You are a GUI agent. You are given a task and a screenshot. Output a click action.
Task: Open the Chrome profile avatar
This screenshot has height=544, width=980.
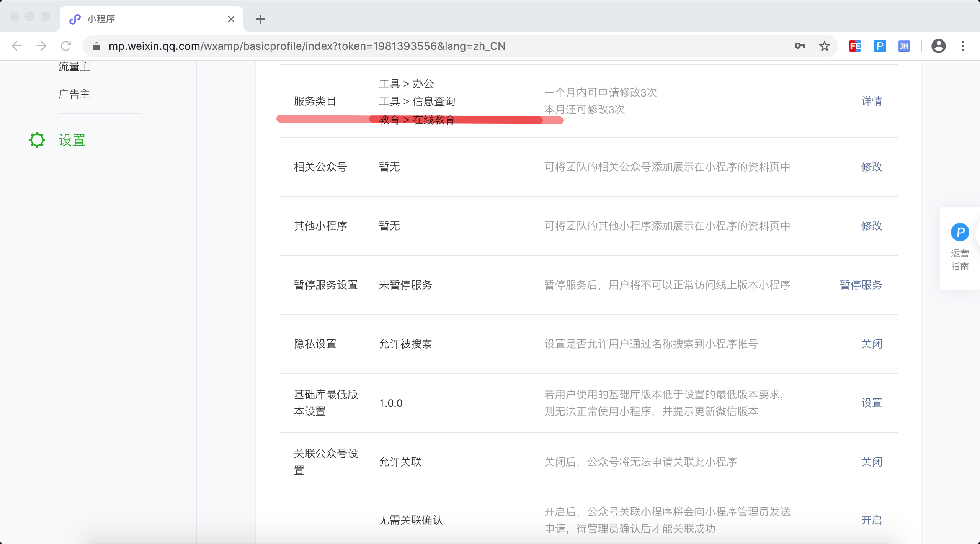tap(938, 46)
